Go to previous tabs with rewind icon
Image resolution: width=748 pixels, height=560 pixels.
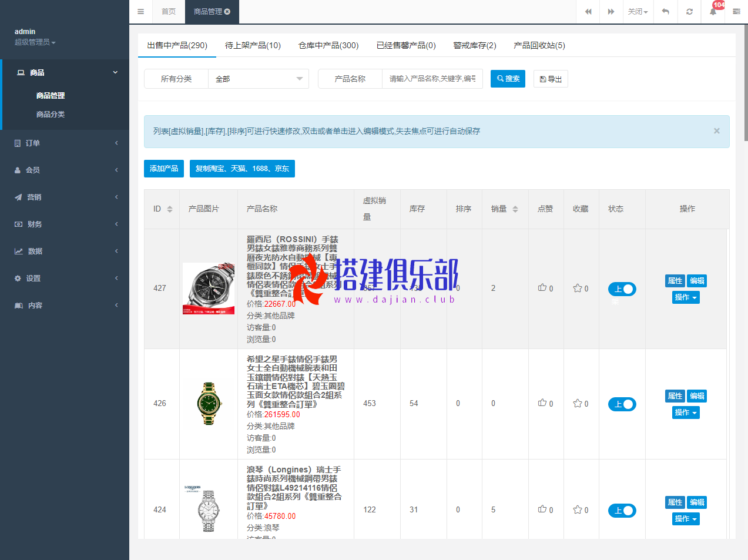click(588, 12)
